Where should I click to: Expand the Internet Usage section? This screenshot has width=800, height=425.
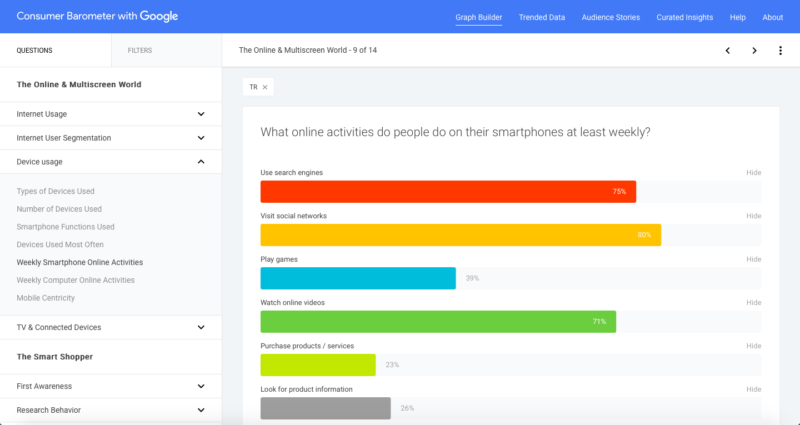pos(201,114)
